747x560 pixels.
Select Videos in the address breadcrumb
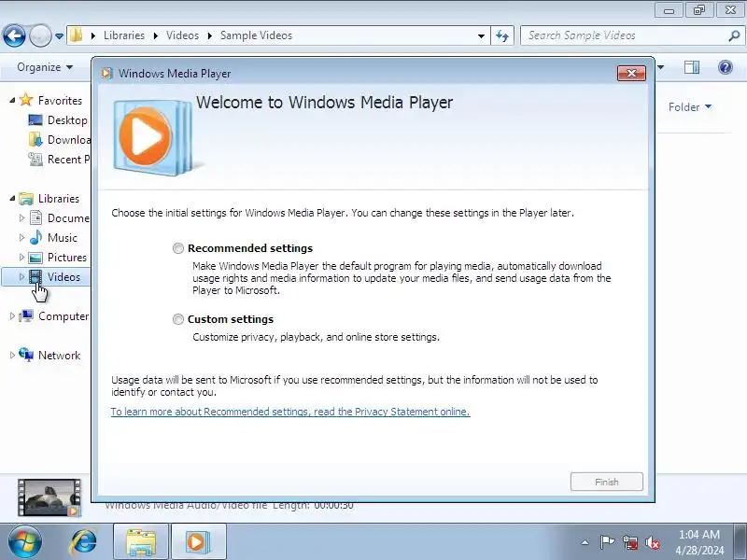coord(182,35)
